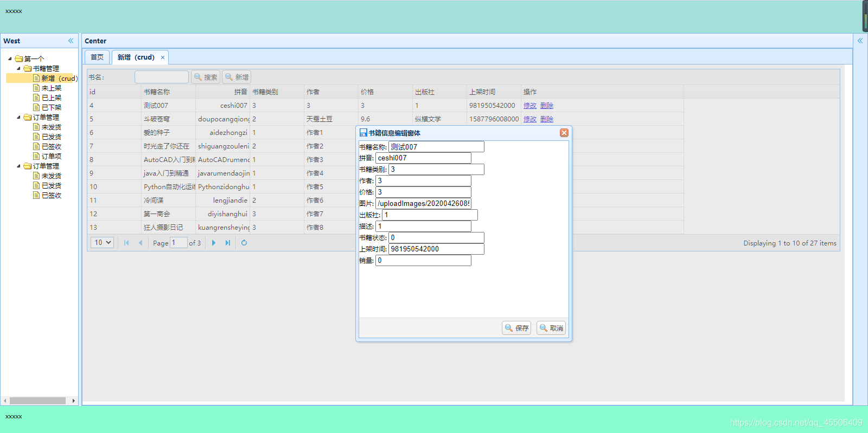The width and height of the screenshot is (868, 433).
Task: Click 删除 link for 测试007 row
Action: [x=547, y=106]
